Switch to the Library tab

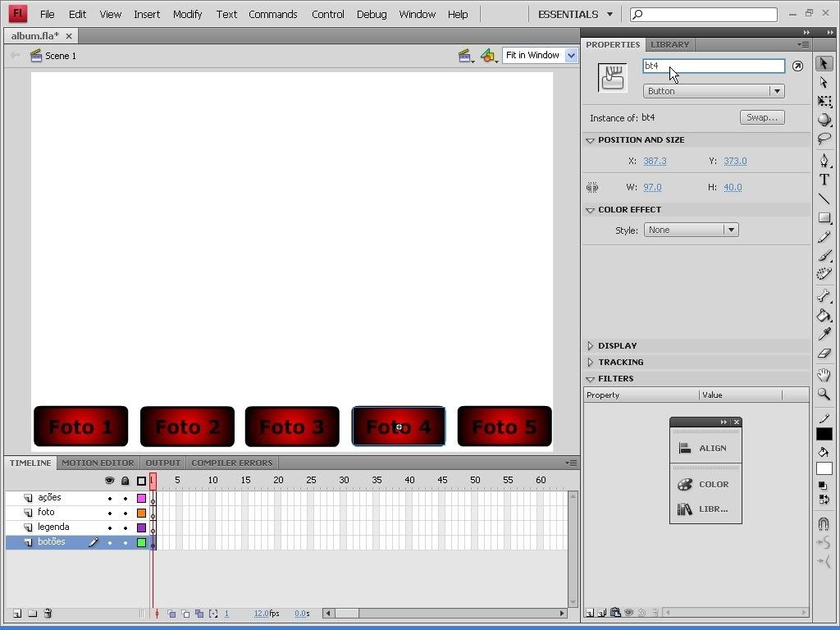pos(669,44)
